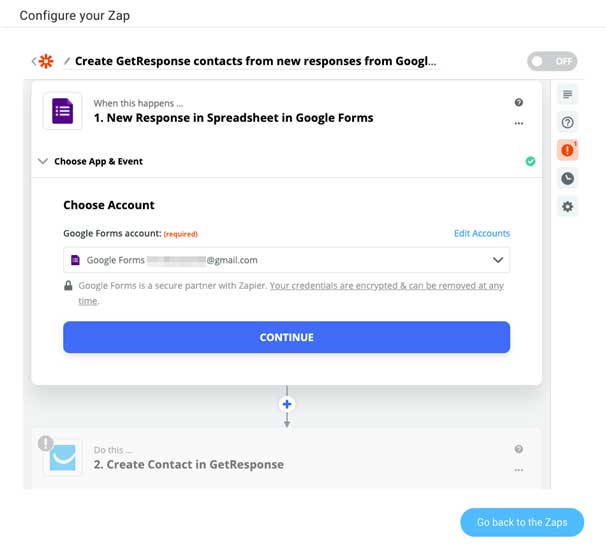Open the clock history icon in sidebar

(567, 178)
